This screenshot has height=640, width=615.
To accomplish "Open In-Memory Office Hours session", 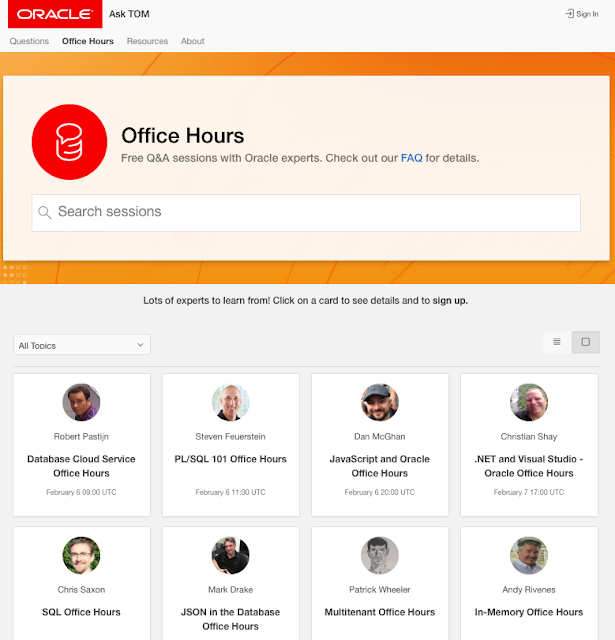I will point(529,612).
